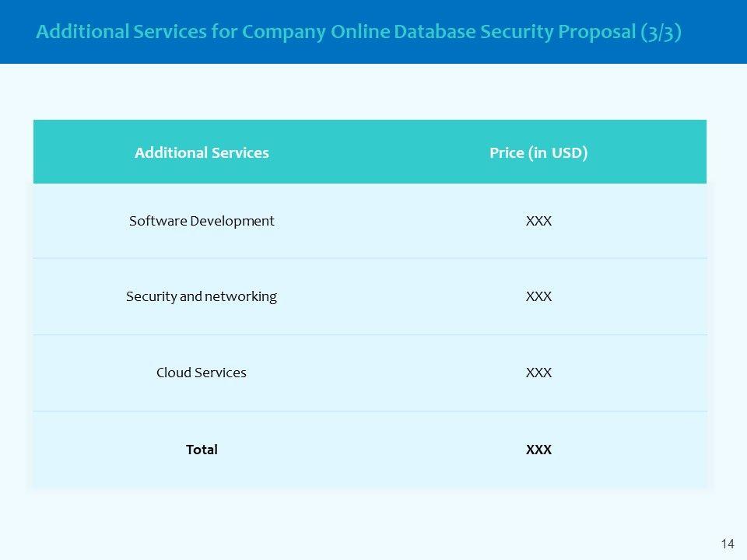The width and height of the screenshot is (747, 560).
Task: Select the Price (in USD) column header
Action: click(538, 152)
